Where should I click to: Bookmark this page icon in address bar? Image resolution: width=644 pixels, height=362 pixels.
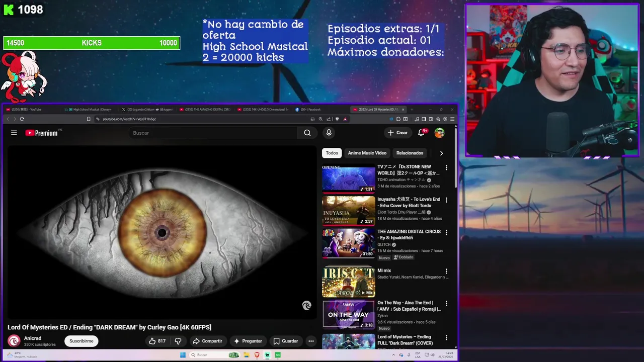89,119
